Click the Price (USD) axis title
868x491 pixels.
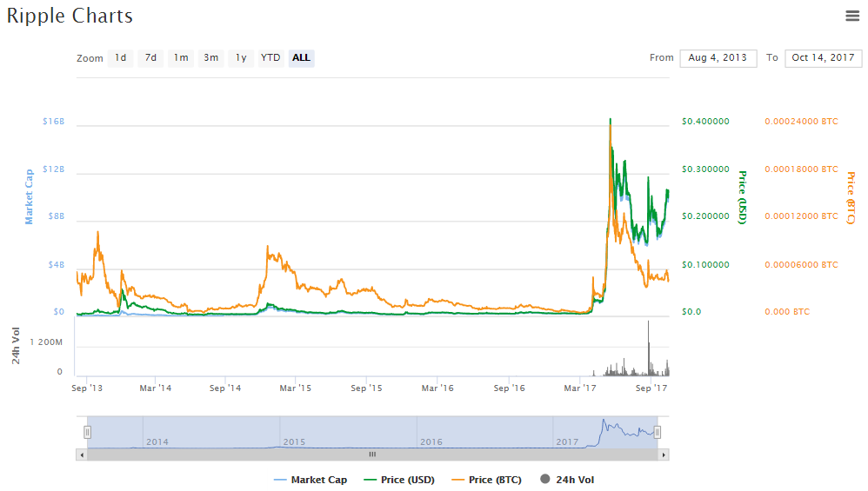click(743, 197)
